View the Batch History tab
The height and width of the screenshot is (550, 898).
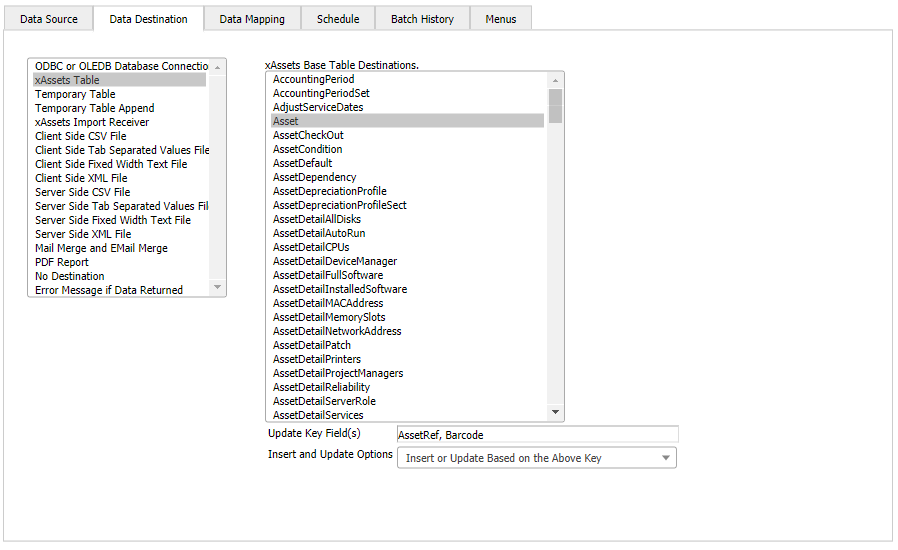click(x=422, y=19)
